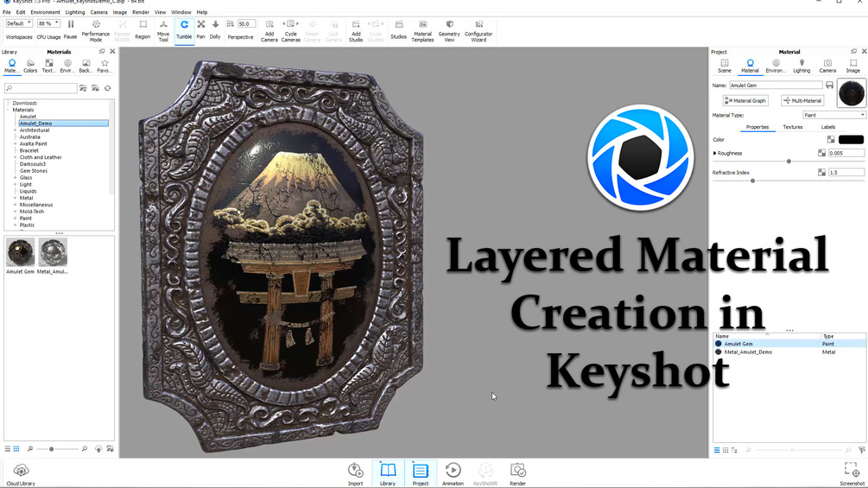Launch the Configurator Wizard
The image size is (868, 488).
(478, 31)
